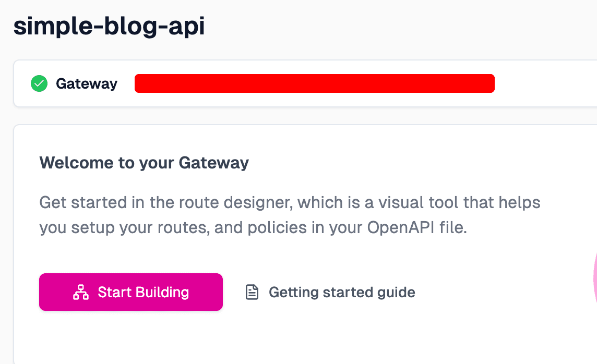The width and height of the screenshot is (597, 364).
Task: Click the word "guide" in Getting started guide
Action: click(x=396, y=292)
